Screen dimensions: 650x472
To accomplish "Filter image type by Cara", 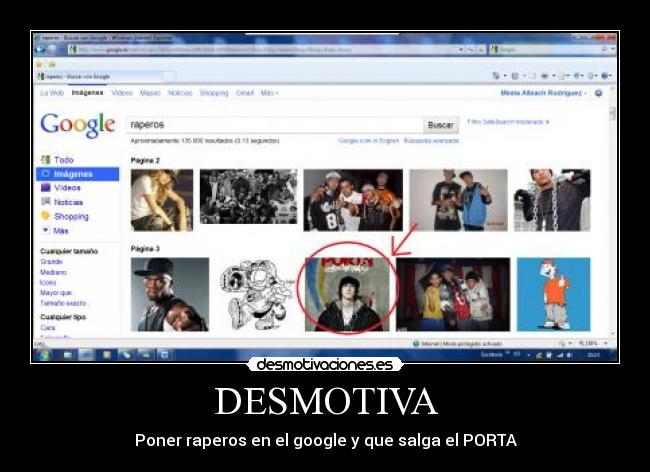I will (48, 327).
